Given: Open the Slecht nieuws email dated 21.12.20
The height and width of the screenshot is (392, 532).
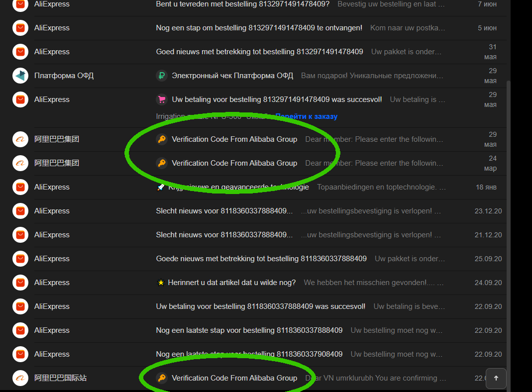Looking at the screenshot, I should click(x=224, y=235).
